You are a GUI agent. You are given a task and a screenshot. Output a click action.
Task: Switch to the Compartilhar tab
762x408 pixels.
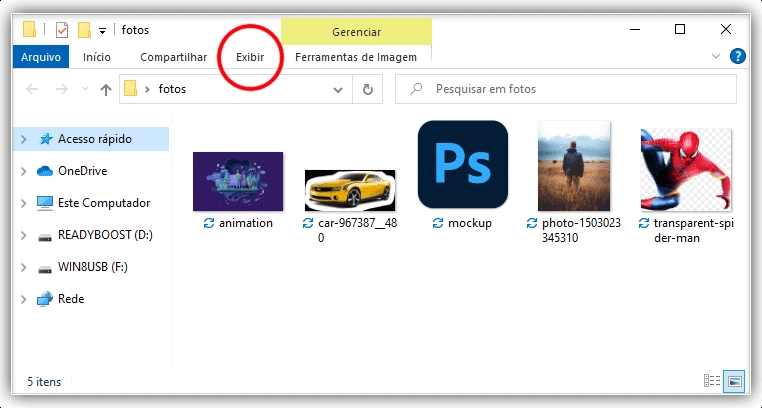[173, 57]
